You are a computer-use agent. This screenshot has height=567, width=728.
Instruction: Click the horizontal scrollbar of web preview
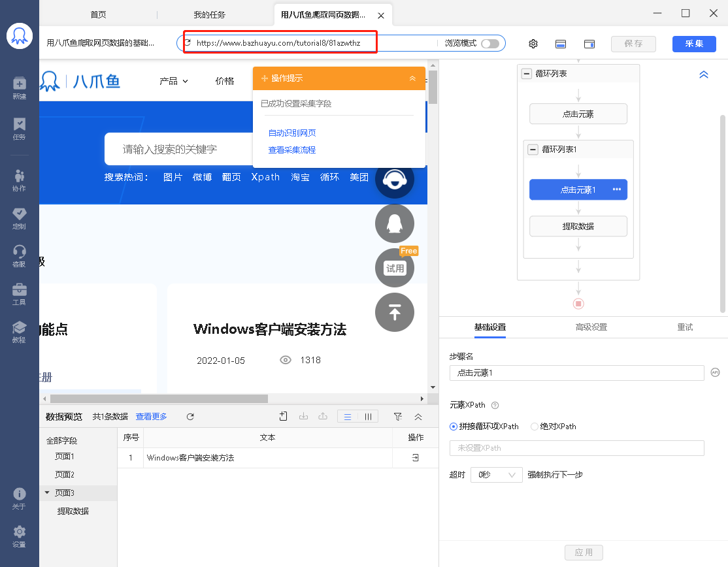tap(159, 398)
